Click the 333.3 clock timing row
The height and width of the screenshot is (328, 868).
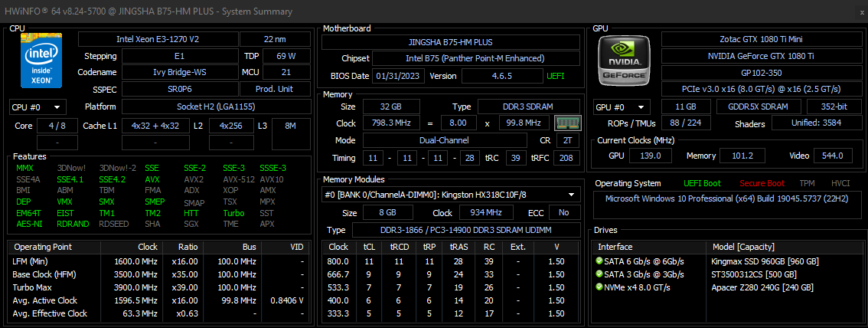(452, 313)
